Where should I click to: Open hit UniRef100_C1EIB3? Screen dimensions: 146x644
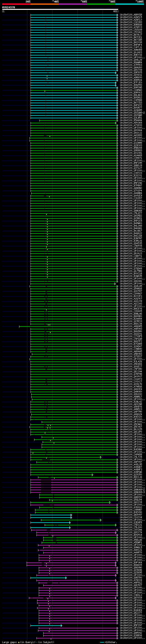coord(131,22)
